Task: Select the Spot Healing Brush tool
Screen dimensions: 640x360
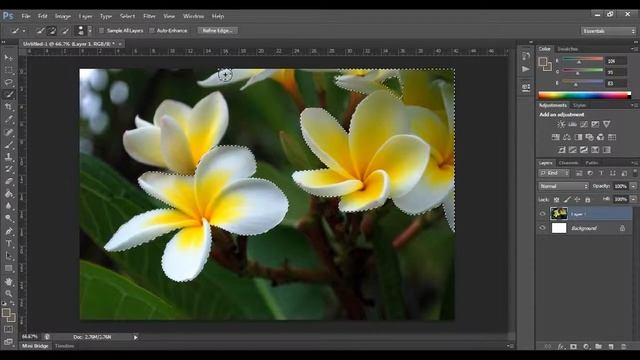Action: (8, 132)
